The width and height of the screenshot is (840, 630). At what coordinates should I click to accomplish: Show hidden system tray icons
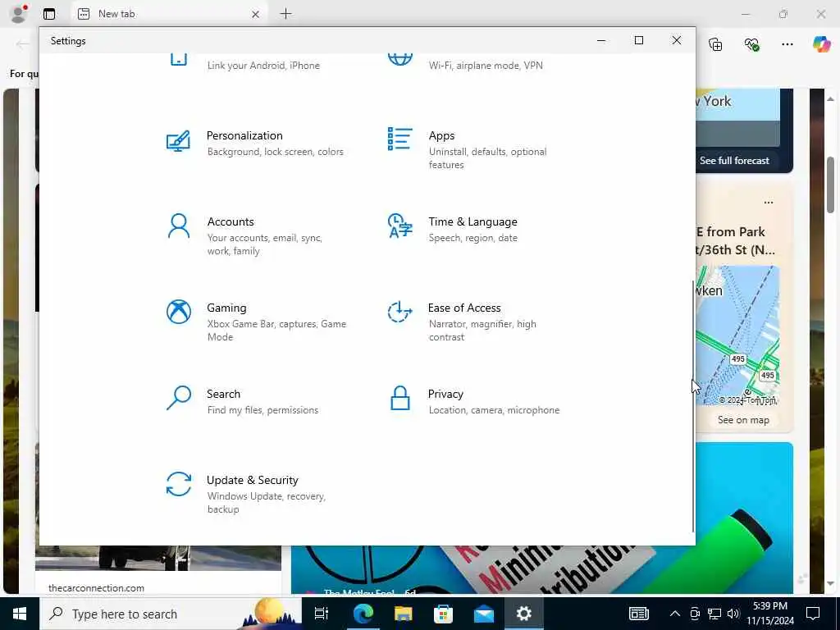point(675,614)
